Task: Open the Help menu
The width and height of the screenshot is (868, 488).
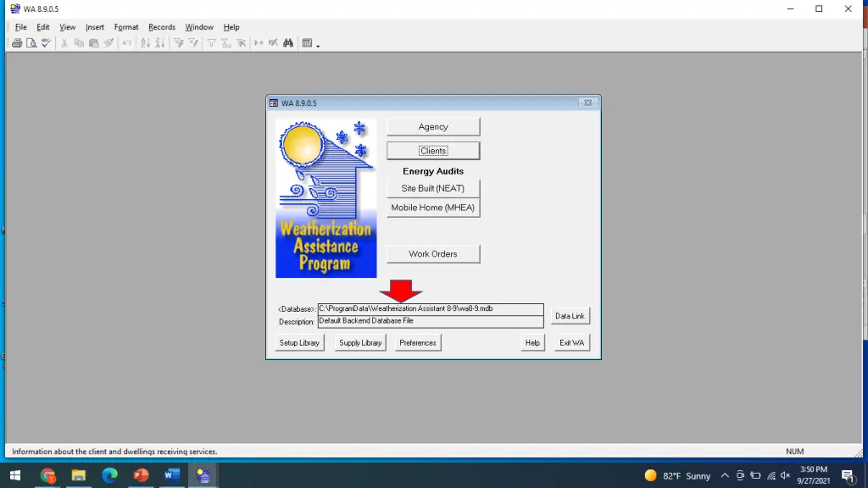Action: click(x=231, y=26)
